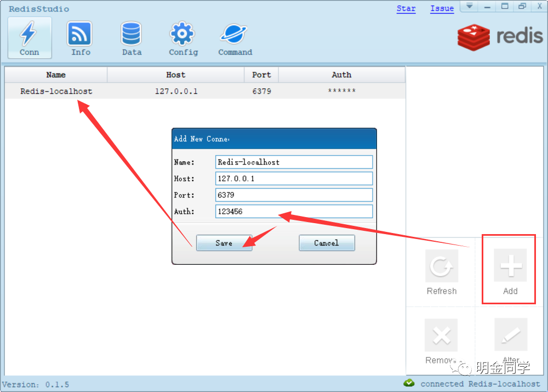
Task: Open the Star link
Action: coord(406,8)
